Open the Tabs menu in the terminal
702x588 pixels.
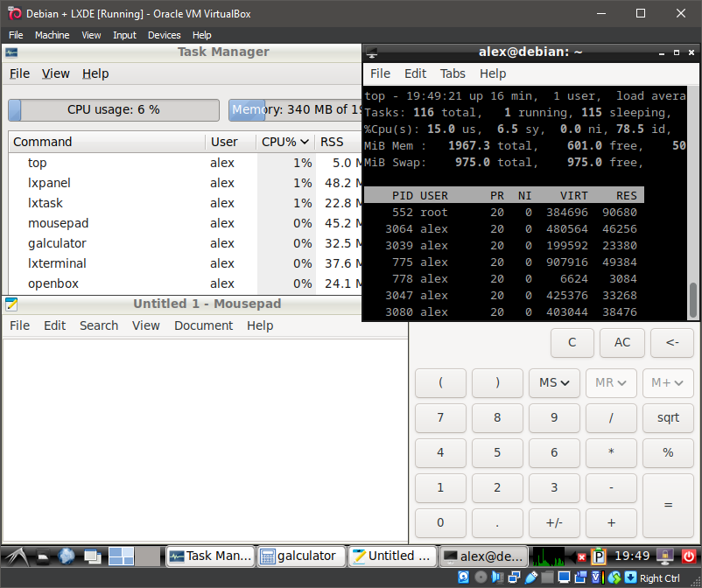(453, 73)
